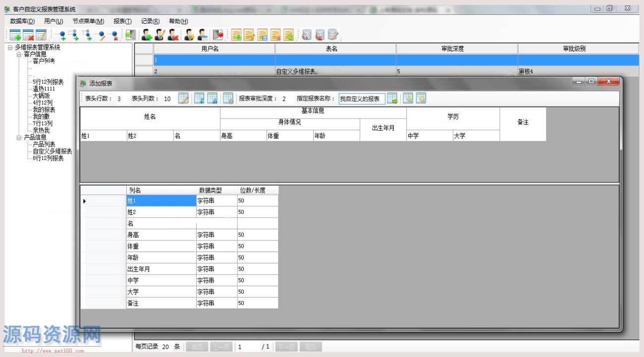Click the refresh record note icon

(x=288, y=35)
